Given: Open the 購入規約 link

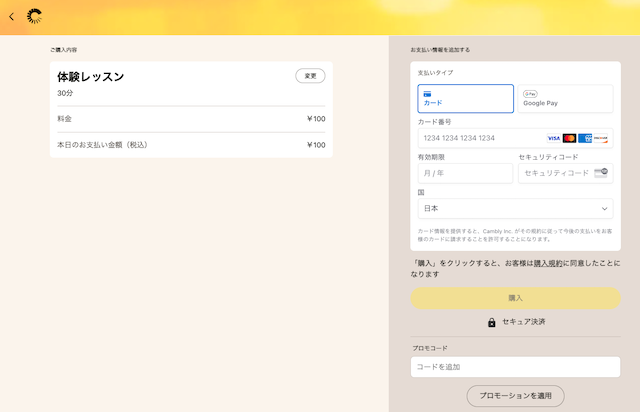Looking at the screenshot, I should click(x=548, y=263).
